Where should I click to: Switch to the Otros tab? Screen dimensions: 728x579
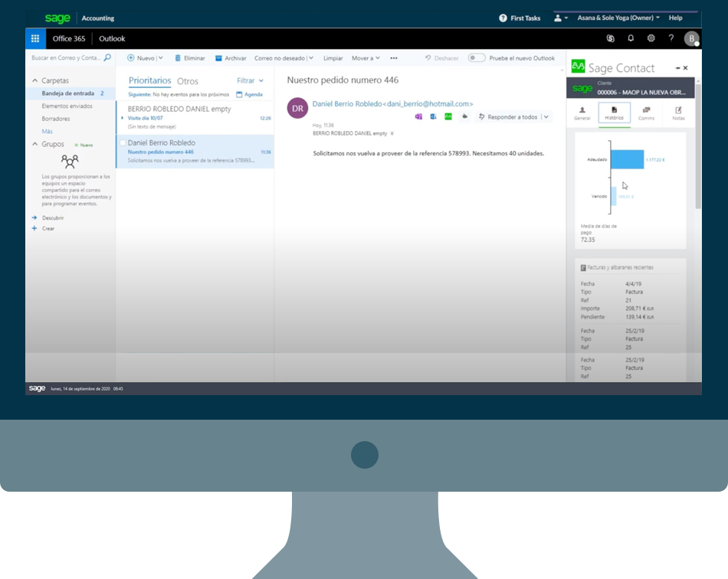pos(188,80)
